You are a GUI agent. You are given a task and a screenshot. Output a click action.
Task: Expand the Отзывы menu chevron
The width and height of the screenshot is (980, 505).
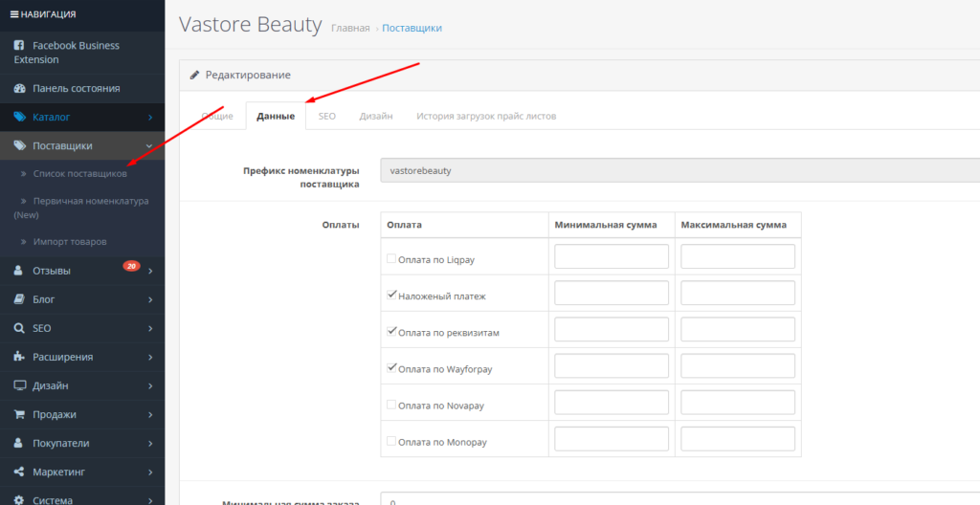tap(150, 272)
